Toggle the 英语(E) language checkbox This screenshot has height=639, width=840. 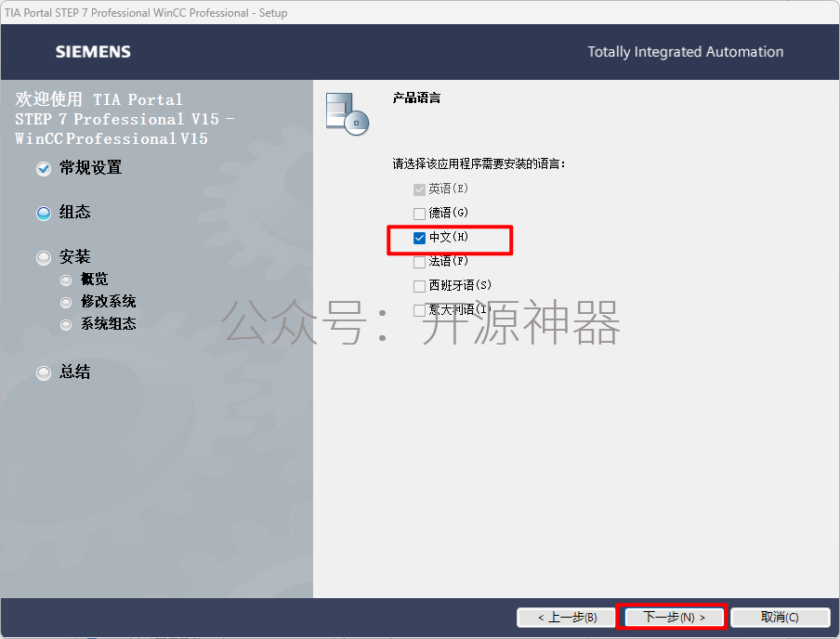[x=419, y=189]
